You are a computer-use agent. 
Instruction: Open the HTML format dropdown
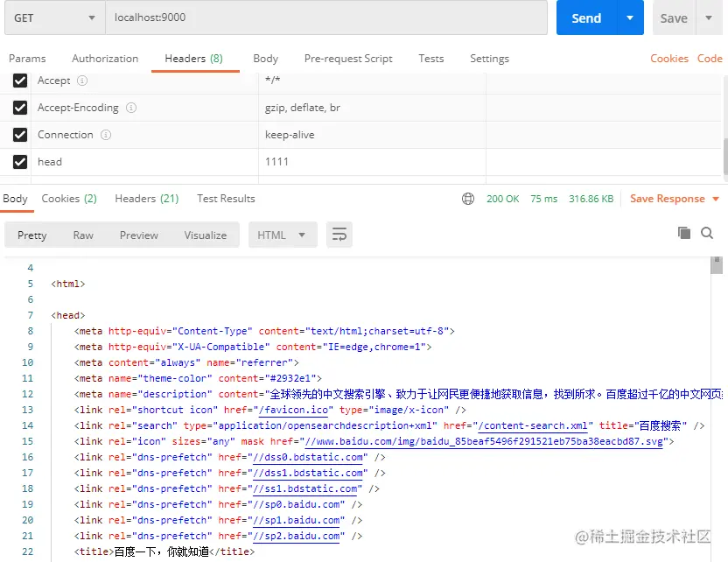point(283,235)
